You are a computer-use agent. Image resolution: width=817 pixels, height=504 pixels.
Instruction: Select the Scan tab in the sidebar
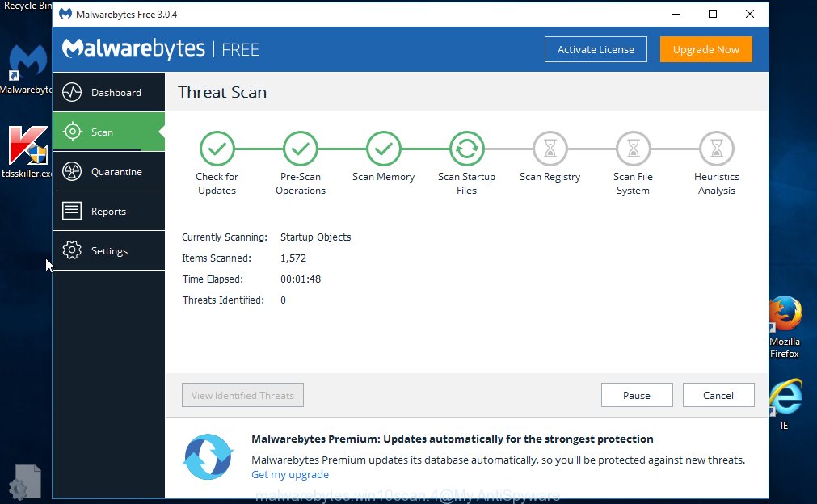click(108, 132)
